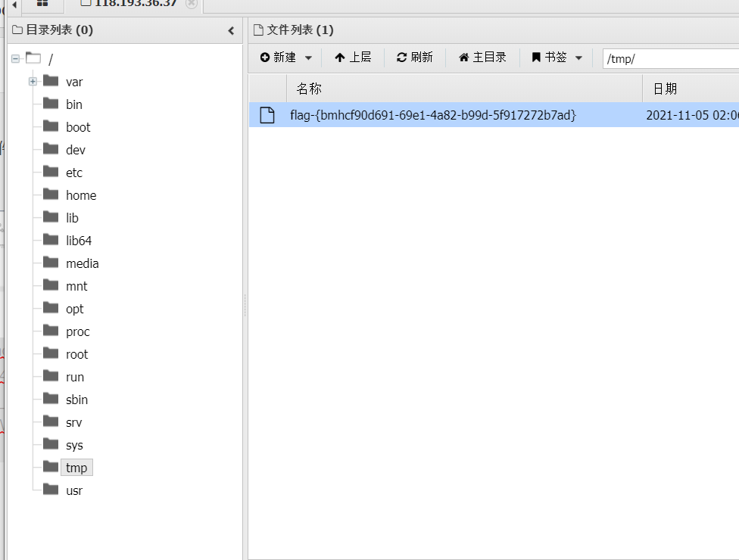
Task: Collapse the 目录列表 sidebar with the chevron
Action: [231, 30]
